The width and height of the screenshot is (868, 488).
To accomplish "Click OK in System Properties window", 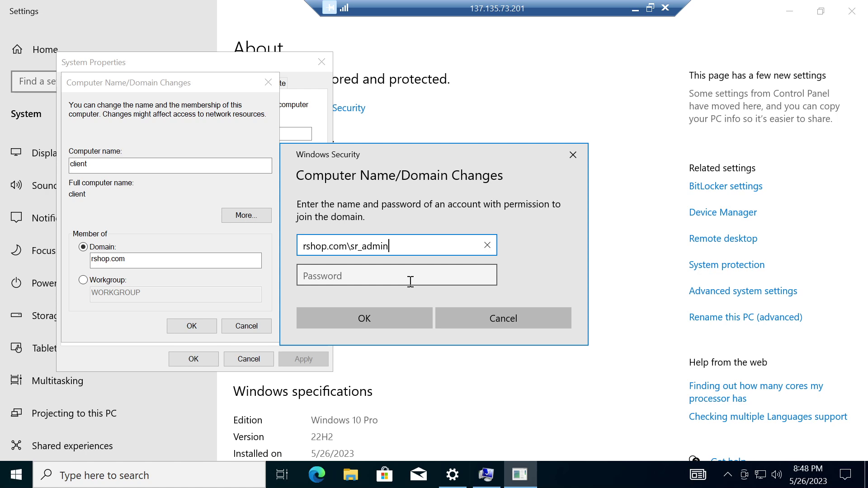I will click(193, 359).
